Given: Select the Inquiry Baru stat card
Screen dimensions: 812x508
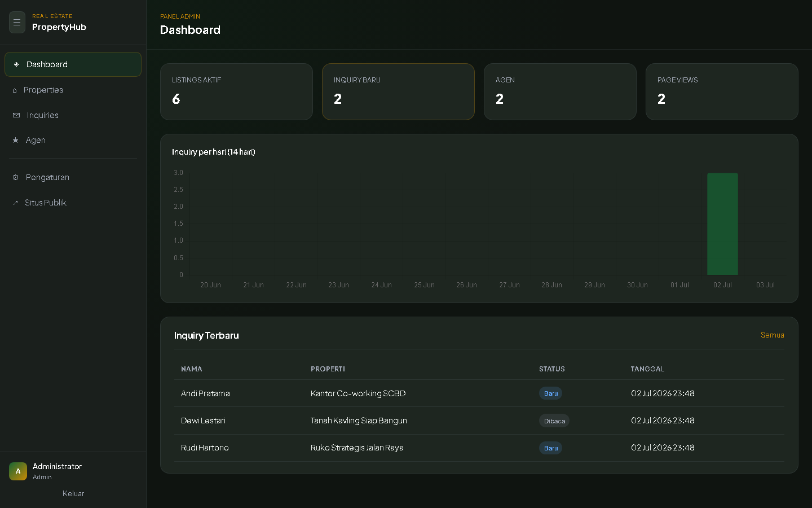Looking at the screenshot, I should tap(398, 91).
